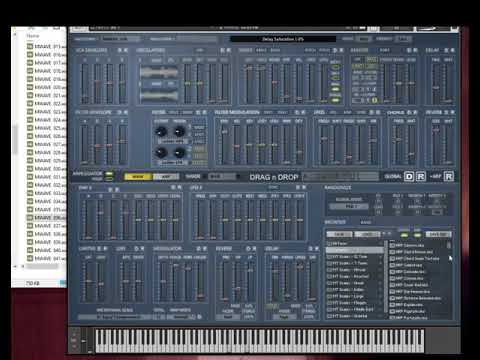Screen dimensions: 480x360
Task: Click the Chorus section D icon
Action: tap(409, 112)
